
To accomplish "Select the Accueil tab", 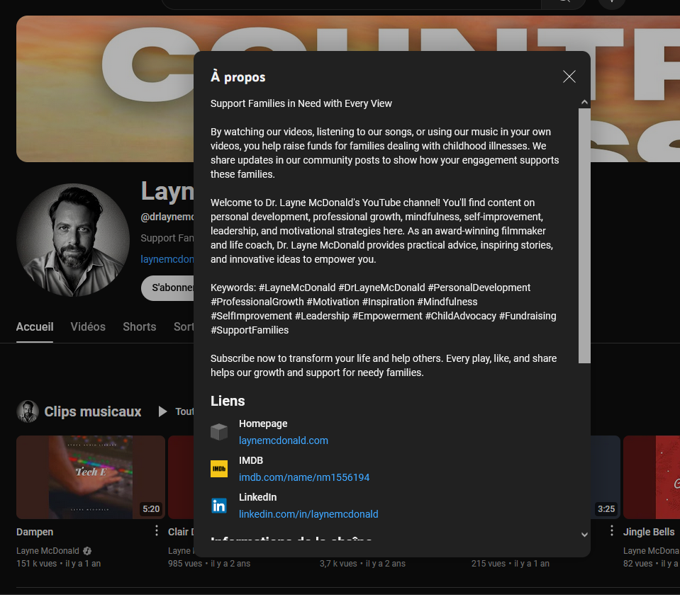I will 35,327.
